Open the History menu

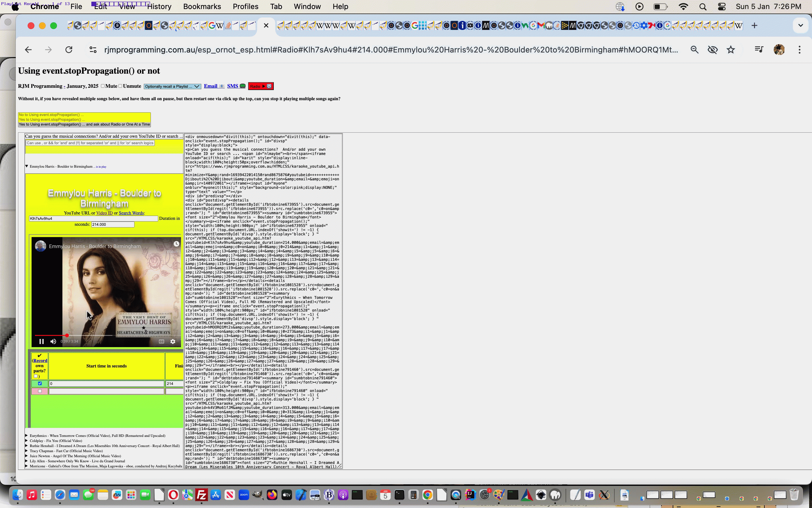point(159,7)
